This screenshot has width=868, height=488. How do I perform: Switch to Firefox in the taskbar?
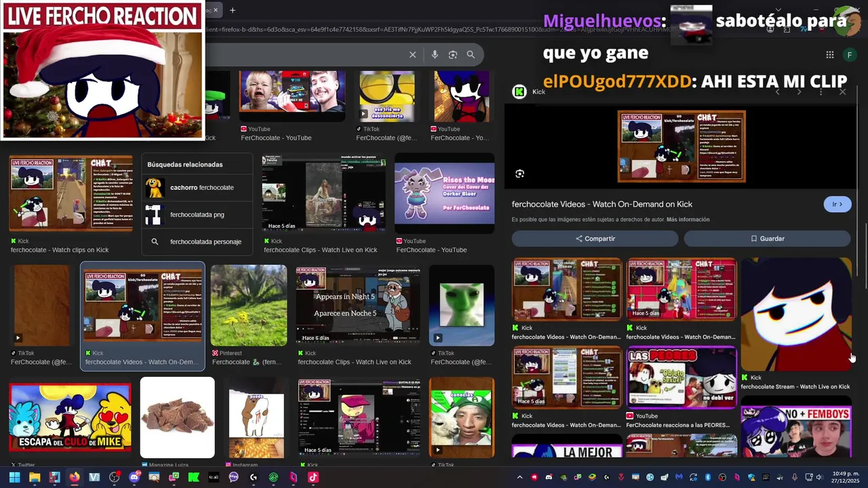[74, 477]
